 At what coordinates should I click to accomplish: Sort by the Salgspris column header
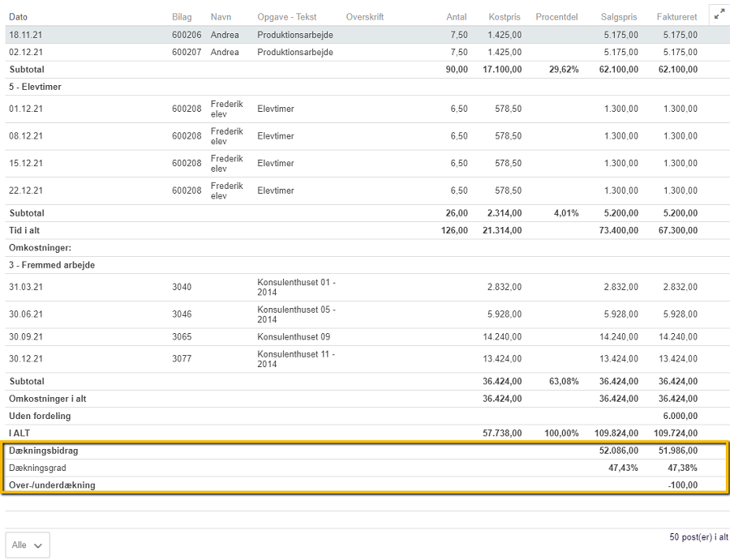[x=619, y=17]
